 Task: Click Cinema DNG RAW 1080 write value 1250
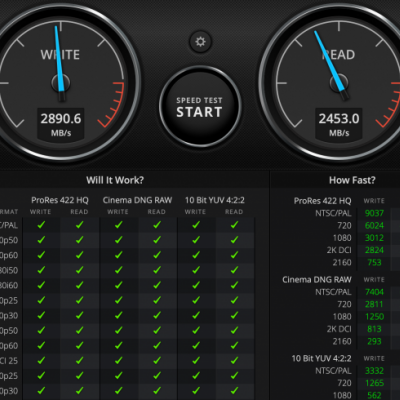[x=374, y=316]
